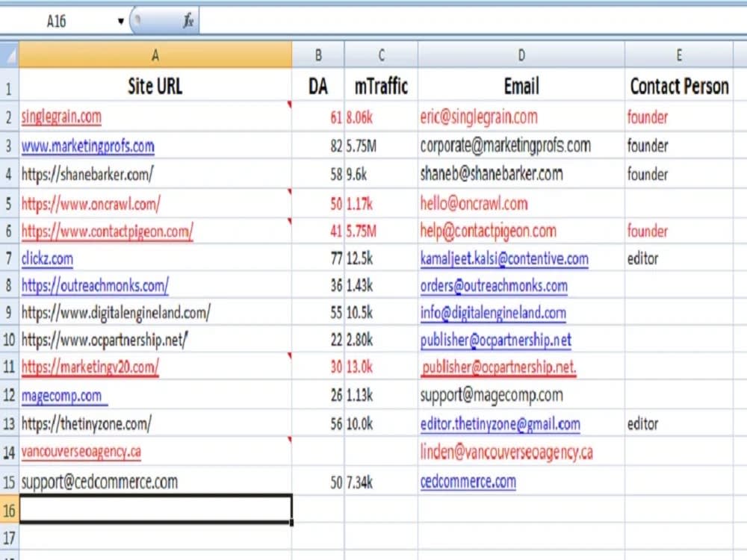Click the mTraffic header cell

(381, 86)
